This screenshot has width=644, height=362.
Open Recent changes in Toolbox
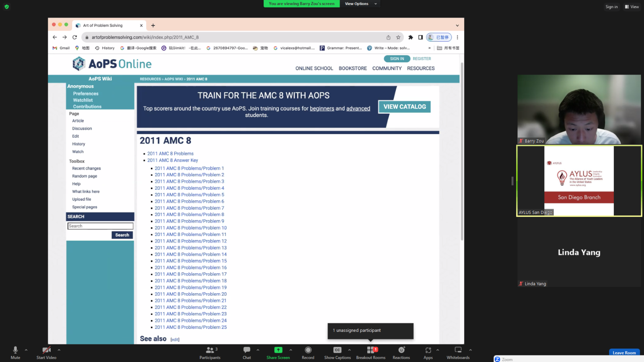86,168
